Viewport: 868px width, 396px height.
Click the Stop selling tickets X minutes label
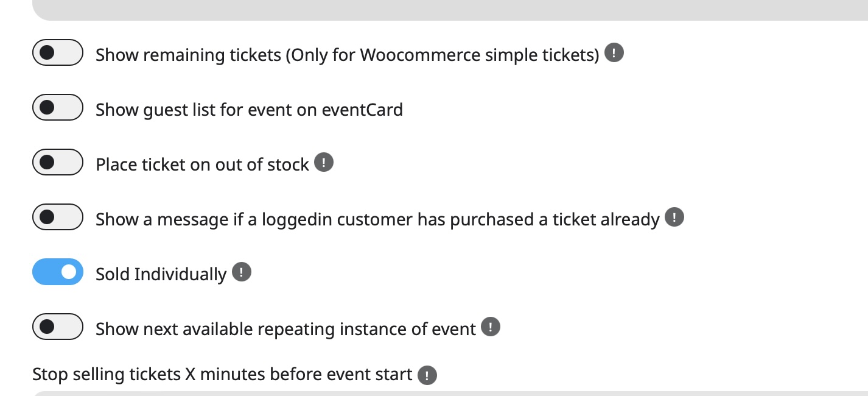pos(222,374)
